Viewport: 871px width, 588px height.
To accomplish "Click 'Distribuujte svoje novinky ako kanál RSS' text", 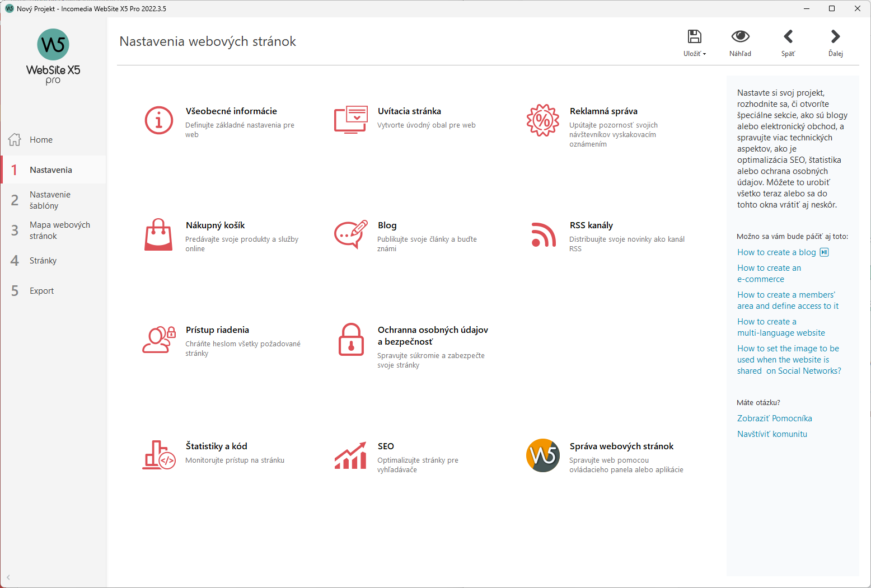I will pyautogui.click(x=627, y=244).
